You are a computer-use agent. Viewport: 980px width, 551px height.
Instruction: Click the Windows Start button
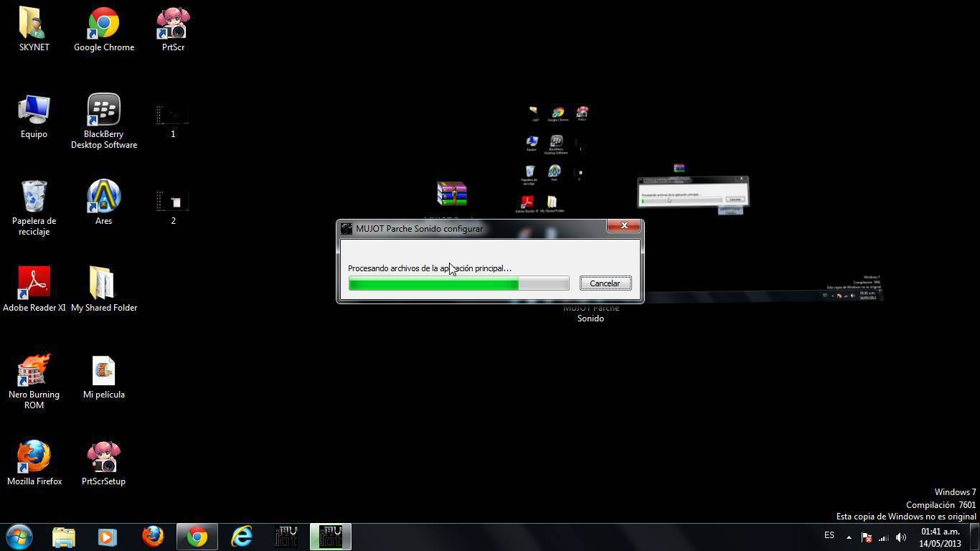[x=19, y=537]
